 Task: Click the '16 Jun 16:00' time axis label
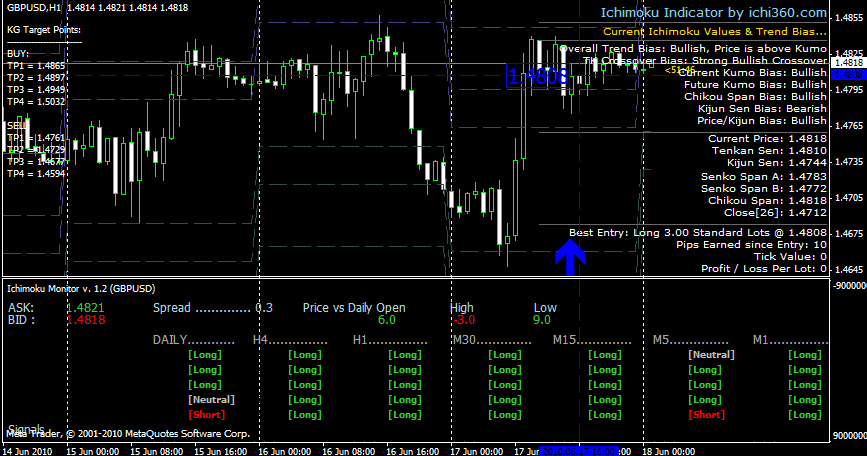412,451
